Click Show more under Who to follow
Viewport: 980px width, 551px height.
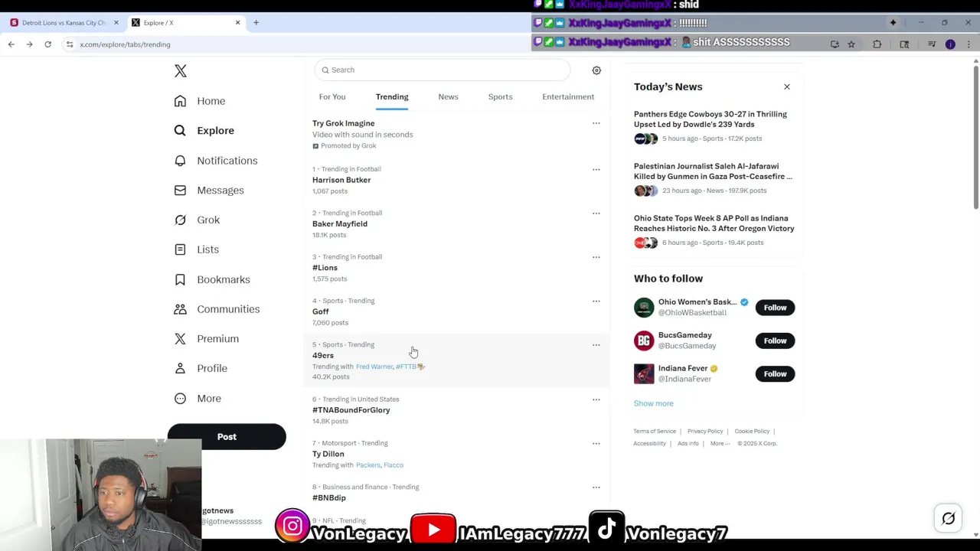pos(654,404)
